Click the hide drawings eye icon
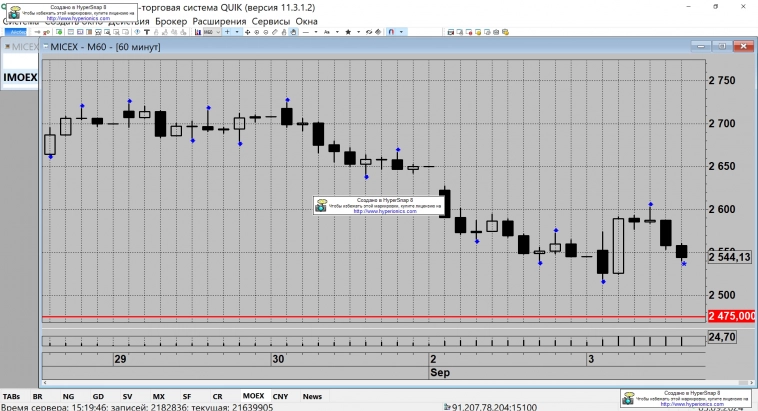The image size is (758, 411). (369, 32)
